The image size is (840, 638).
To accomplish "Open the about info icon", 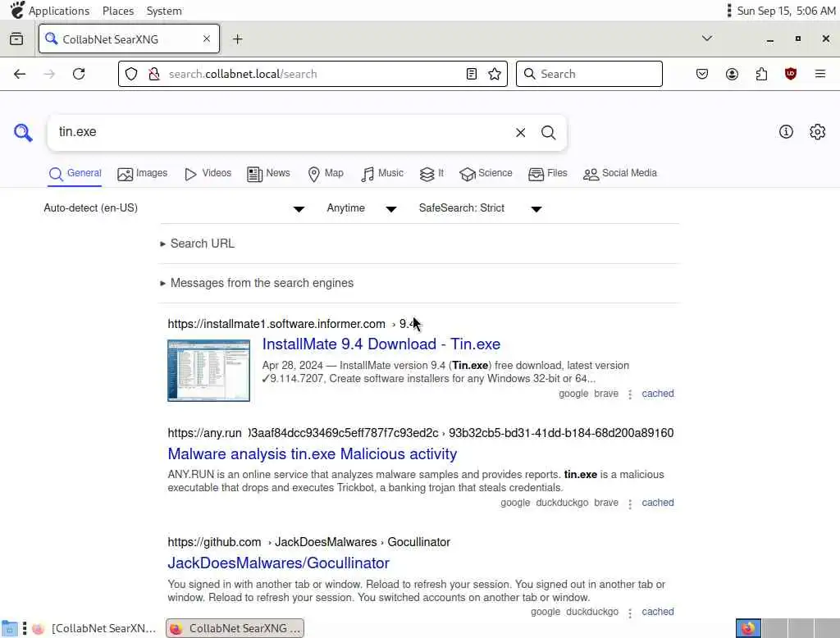I will click(x=786, y=132).
